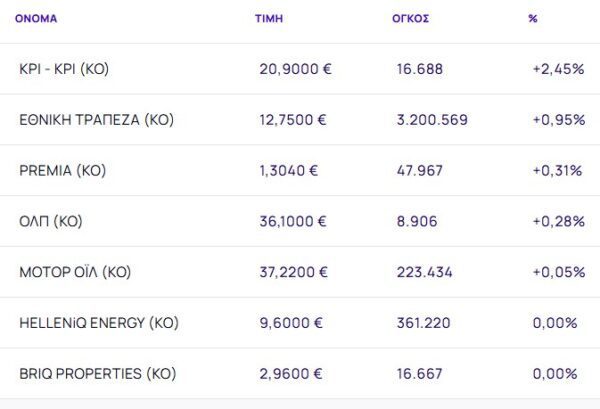Click the 361.220 volume value
The image size is (600, 409).
(x=424, y=323)
